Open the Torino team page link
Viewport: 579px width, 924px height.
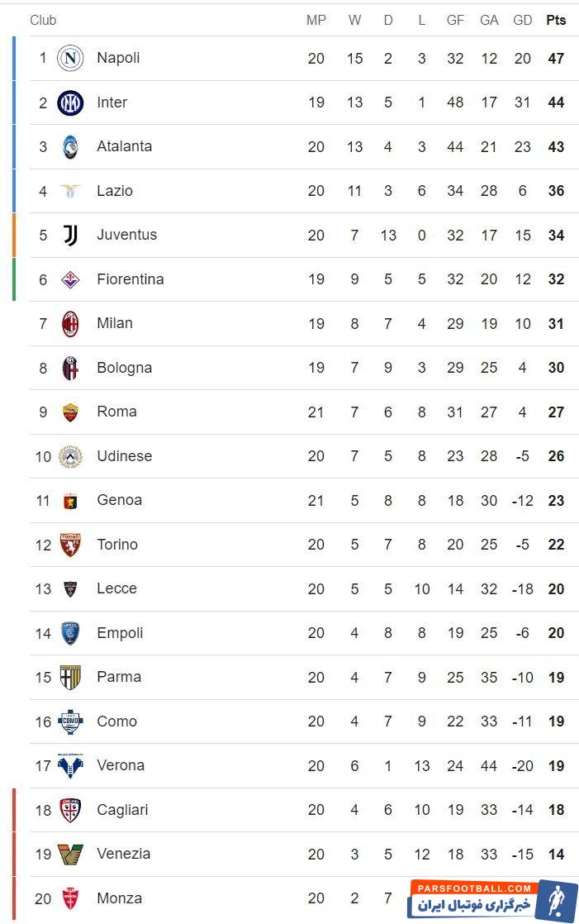(117, 545)
